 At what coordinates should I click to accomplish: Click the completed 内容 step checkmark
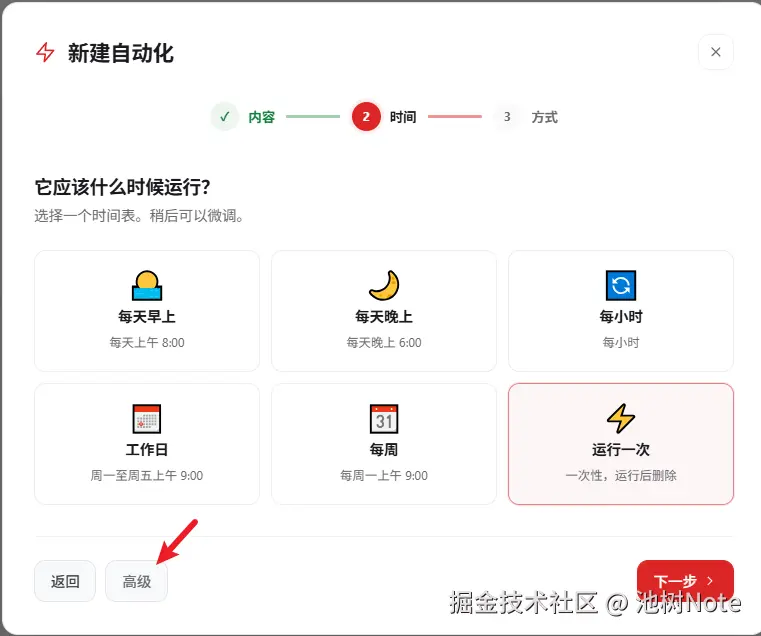point(225,117)
